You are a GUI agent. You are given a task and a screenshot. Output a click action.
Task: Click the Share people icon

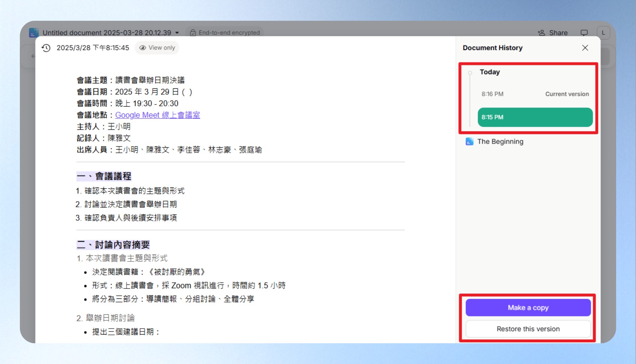pyautogui.click(x=541, y=33)
